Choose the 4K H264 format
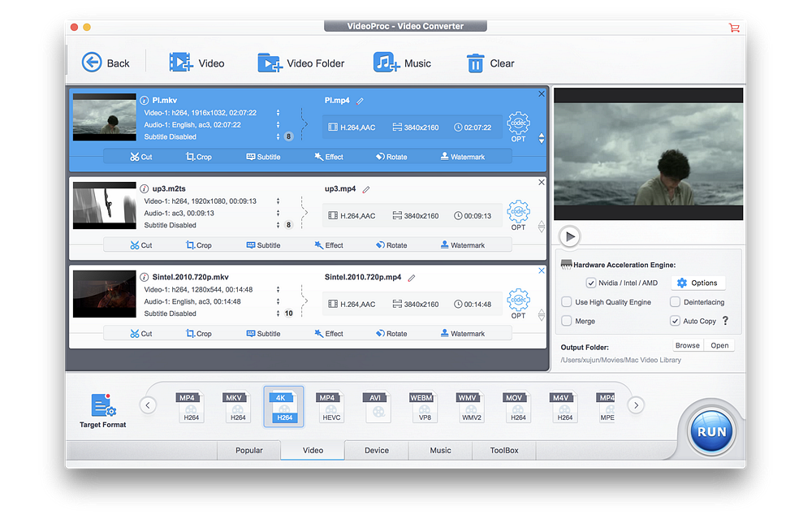 (283, 407)
